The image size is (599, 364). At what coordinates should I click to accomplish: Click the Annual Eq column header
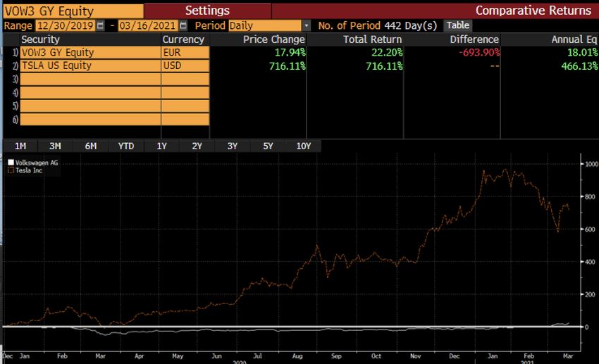pos(574,39)
